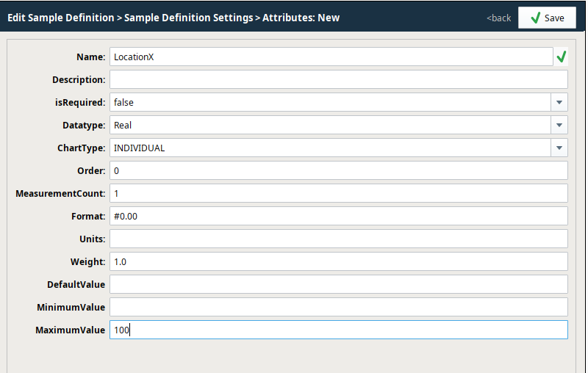Select the Datatype combo box showing Real
This screenshot has height=373, width=588.
pyautogui.click(x=329, y=126)
